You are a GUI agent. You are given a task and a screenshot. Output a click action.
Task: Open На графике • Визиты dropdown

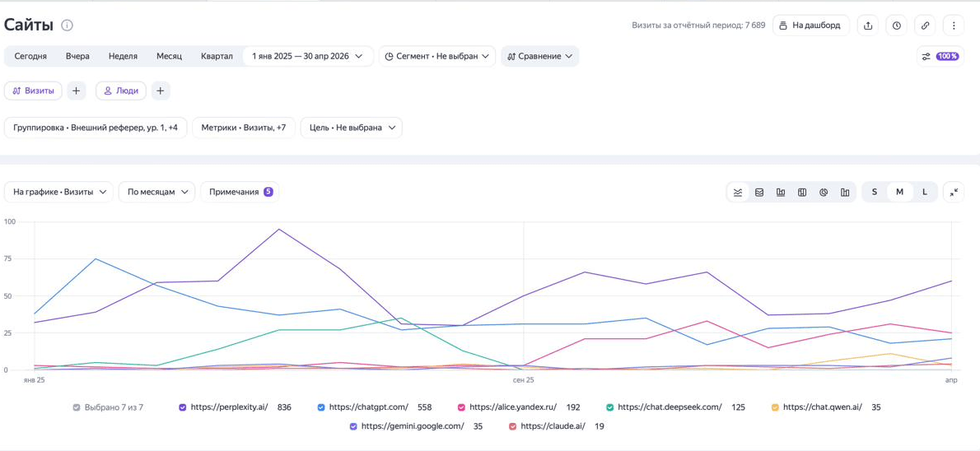pyautogui.click(x=58, y=192)
